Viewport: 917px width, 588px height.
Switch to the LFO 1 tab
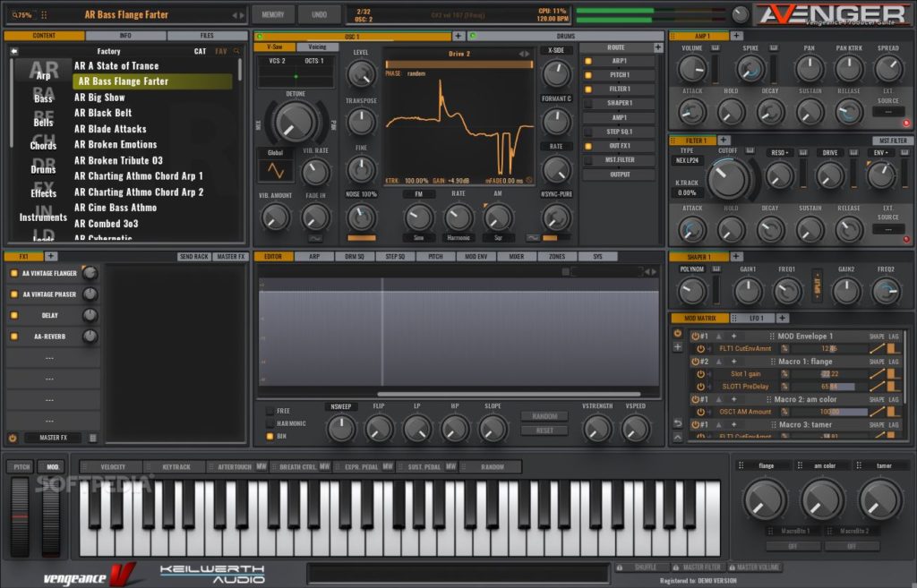pos(754,318)
